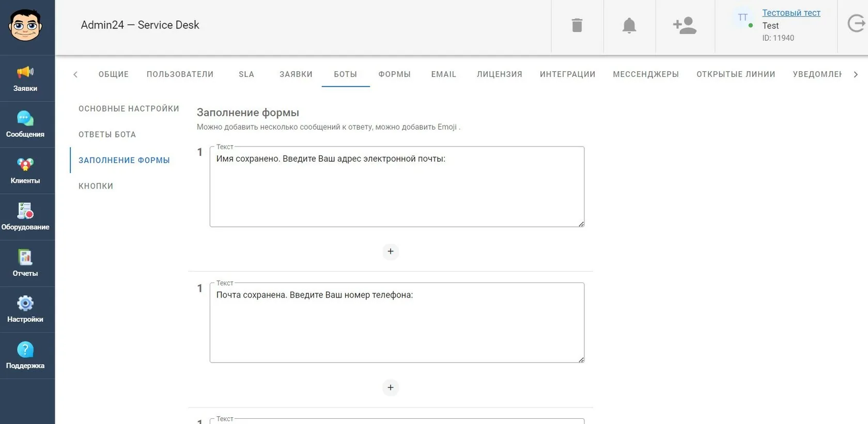Open the ОТКРЫТЫЕ ЛИНИИ tab
Image resolution: width=868 pixels, height=424 pixels.
click(736, 74)
